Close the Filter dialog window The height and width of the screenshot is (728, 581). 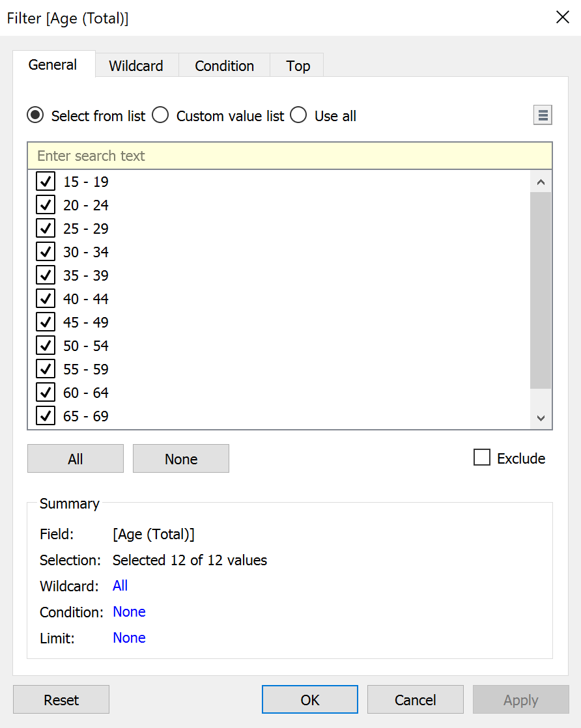(x=562, y=18)
